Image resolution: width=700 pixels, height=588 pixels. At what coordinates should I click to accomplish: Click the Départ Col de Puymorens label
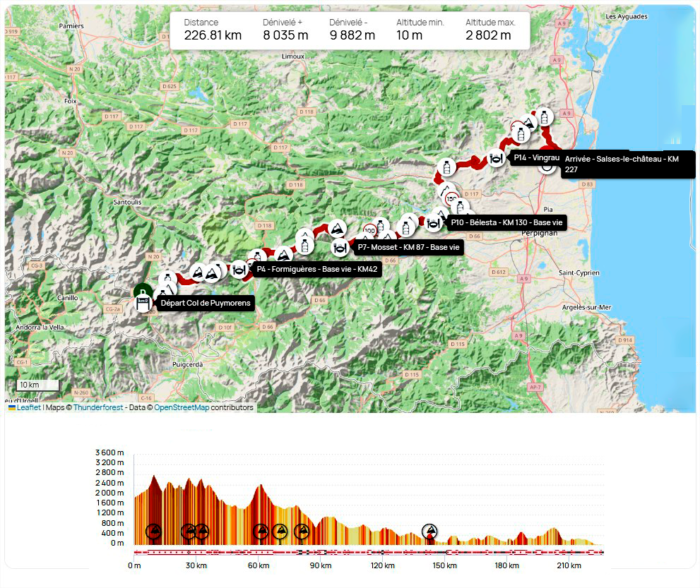(x=205, y=304)
